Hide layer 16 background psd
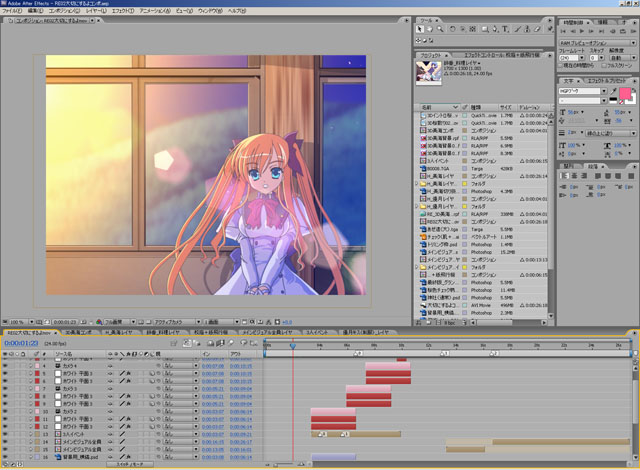This screenshot has height=470, width=640. [x=5, y=457]
